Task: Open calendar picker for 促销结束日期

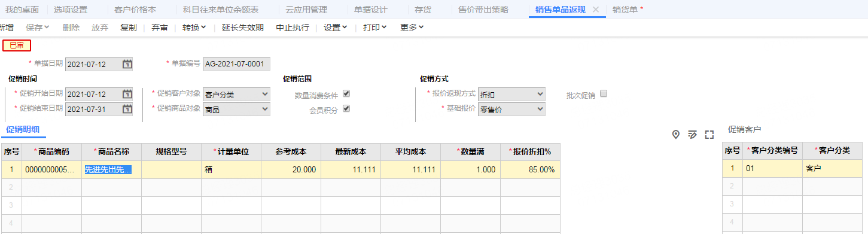Action: (x=127, y=109)
